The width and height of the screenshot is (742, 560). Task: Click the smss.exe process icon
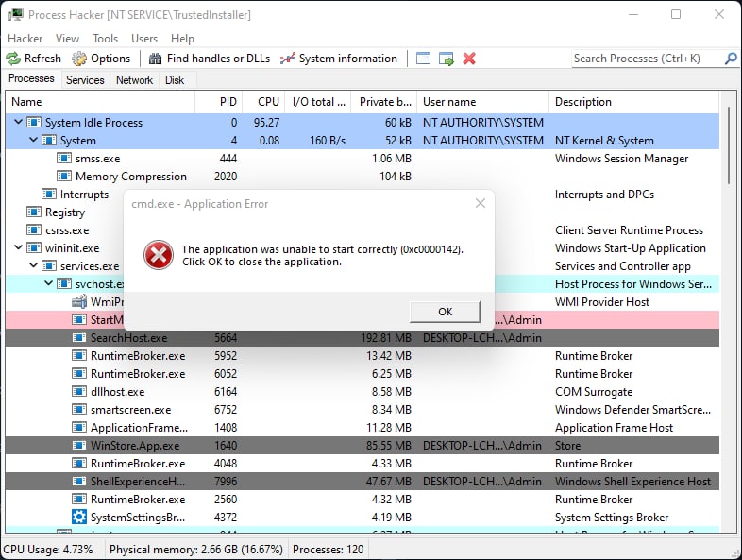tap(64, 158)
